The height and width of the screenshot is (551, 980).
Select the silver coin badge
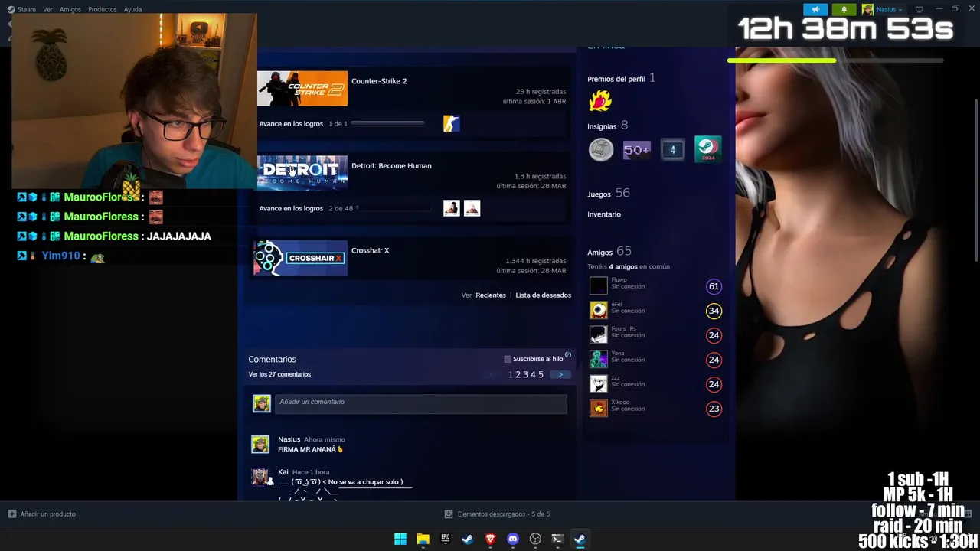tap(601, 149)
